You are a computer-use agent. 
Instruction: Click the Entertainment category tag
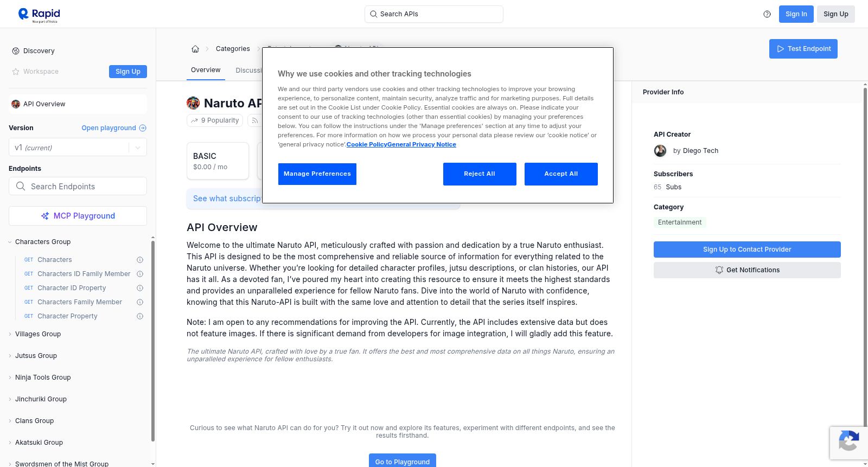coord(680,222)
